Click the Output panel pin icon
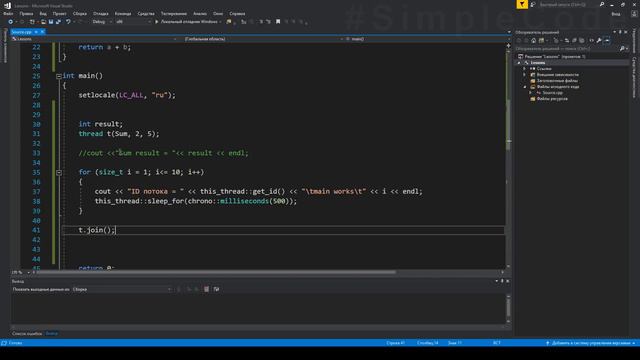 tap(502, 281)
